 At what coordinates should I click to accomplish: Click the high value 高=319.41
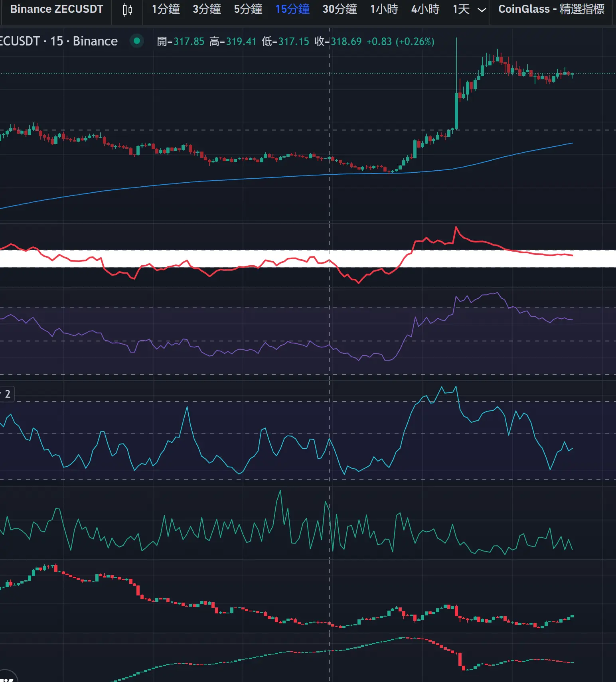(233, 41)
